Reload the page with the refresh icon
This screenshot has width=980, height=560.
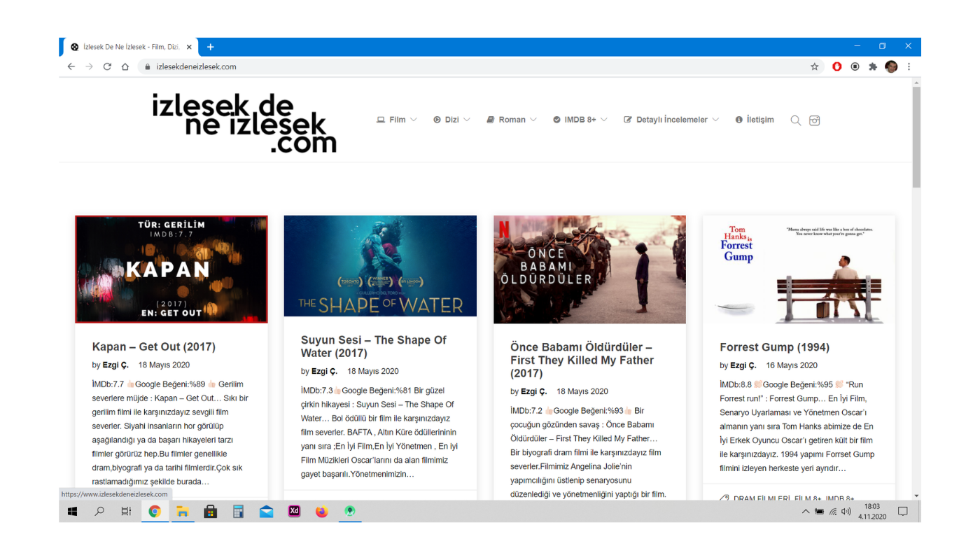click(107, 66)
